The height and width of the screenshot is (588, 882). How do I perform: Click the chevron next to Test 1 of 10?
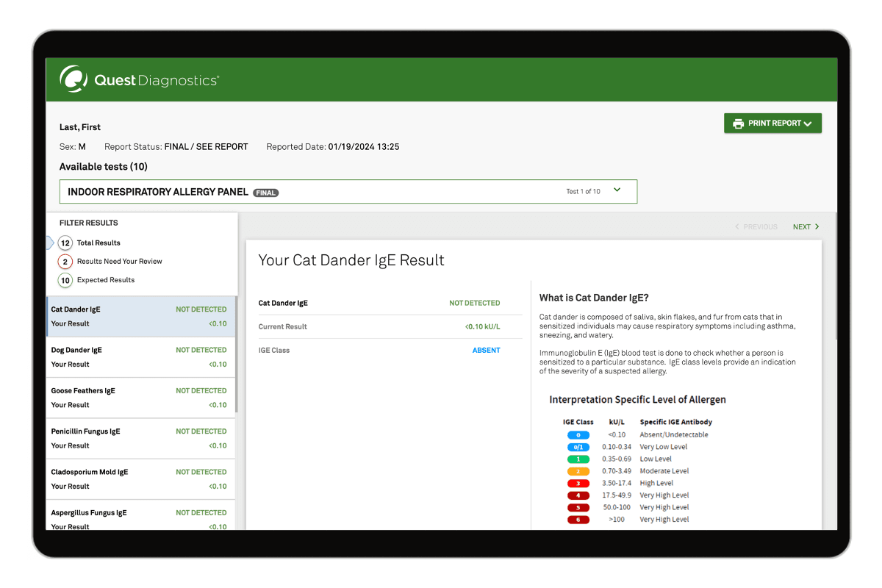617,190
